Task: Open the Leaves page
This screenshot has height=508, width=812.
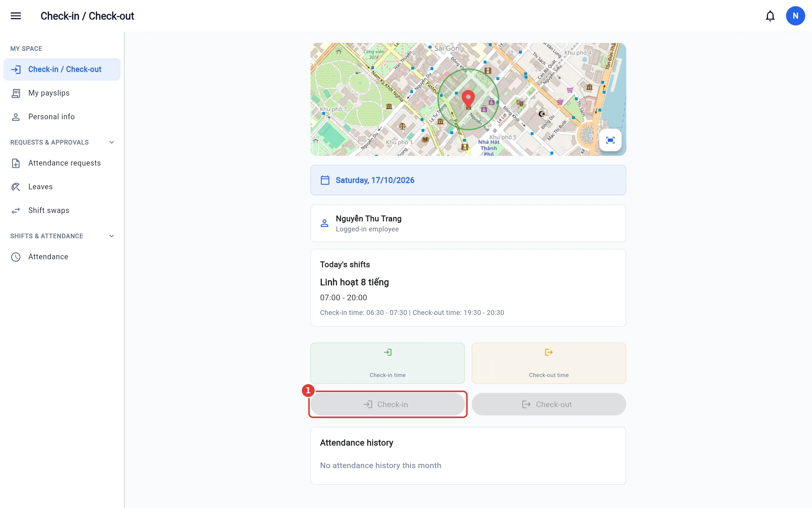Action: click(x=62, y=187)
